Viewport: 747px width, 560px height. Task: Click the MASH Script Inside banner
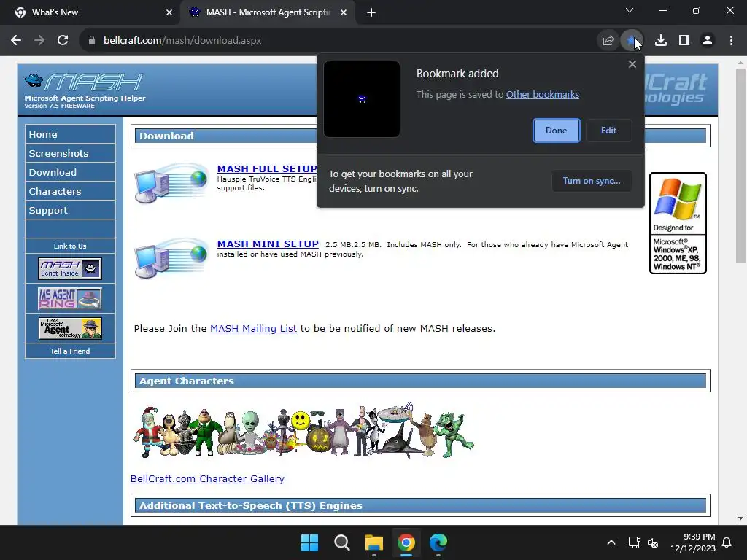point(70,268)
